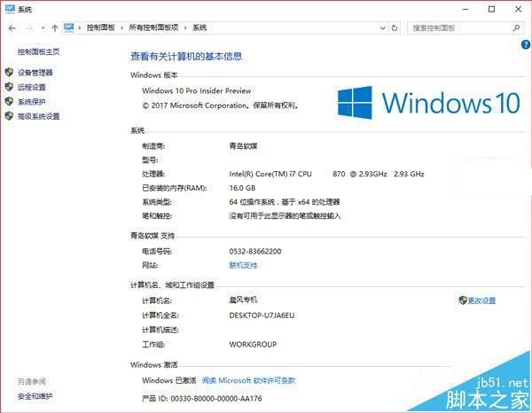Select the Intel(R) Core(TM) i7 CPU text
Screen dimensions: 532x413
point(270,174)
